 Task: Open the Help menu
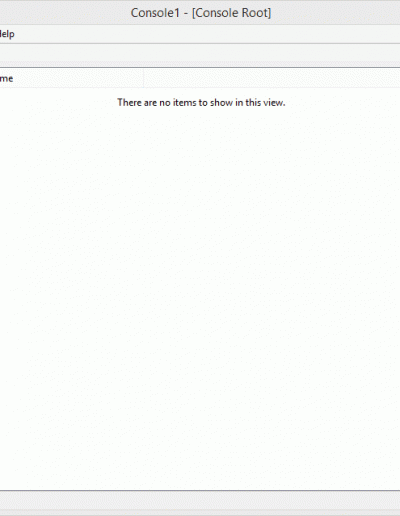point(7,34)
